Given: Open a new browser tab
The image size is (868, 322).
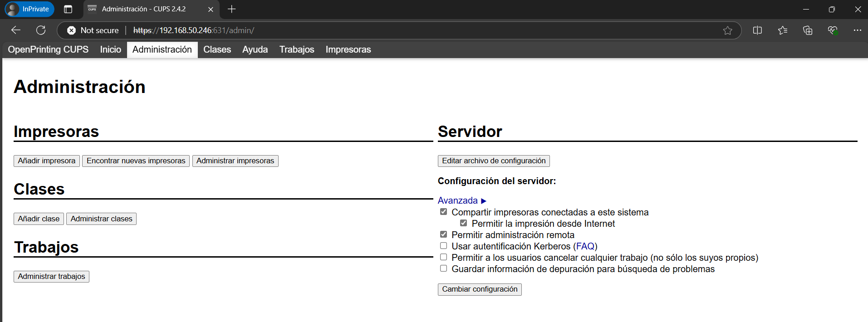Looking at the screenshot, I should pos(231,9).
